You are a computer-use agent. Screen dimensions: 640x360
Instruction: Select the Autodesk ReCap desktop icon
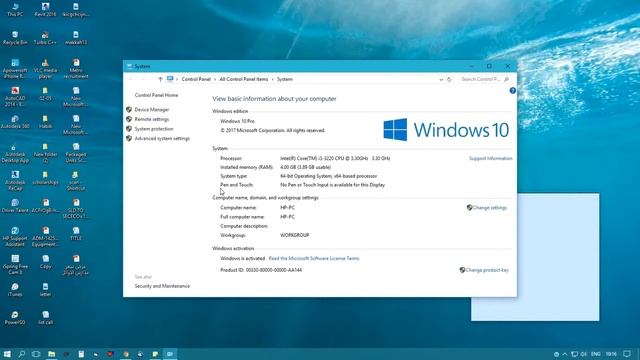point(15,181)
